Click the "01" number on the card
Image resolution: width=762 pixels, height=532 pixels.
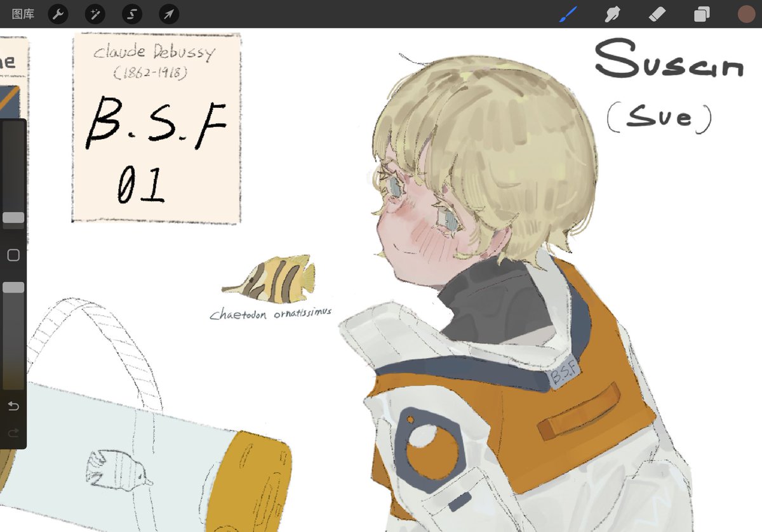coord(141,184)
